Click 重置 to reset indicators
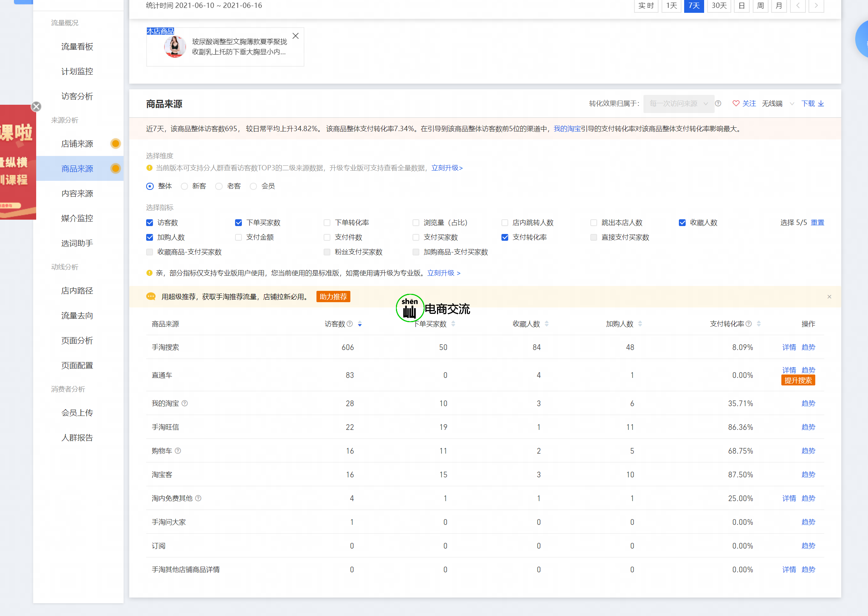 point(818,223)
